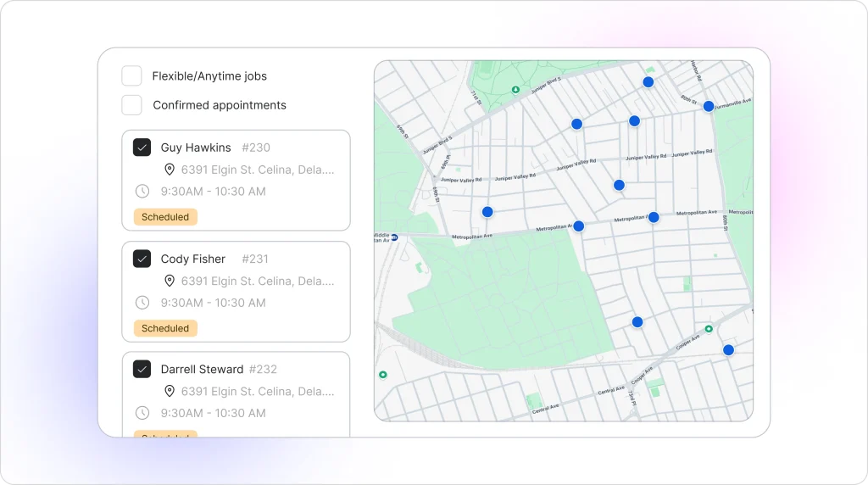The image size is (868, 485).
Task: Click transit station icon on Metropolitan Ave
Action: click(394, 237)
